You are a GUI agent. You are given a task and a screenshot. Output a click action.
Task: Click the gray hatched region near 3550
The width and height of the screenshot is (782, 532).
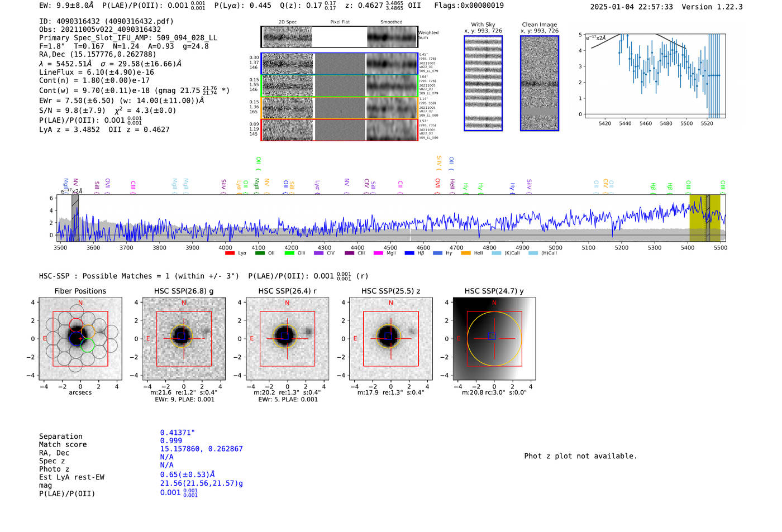pyautogui.click(x=75, y=218)
